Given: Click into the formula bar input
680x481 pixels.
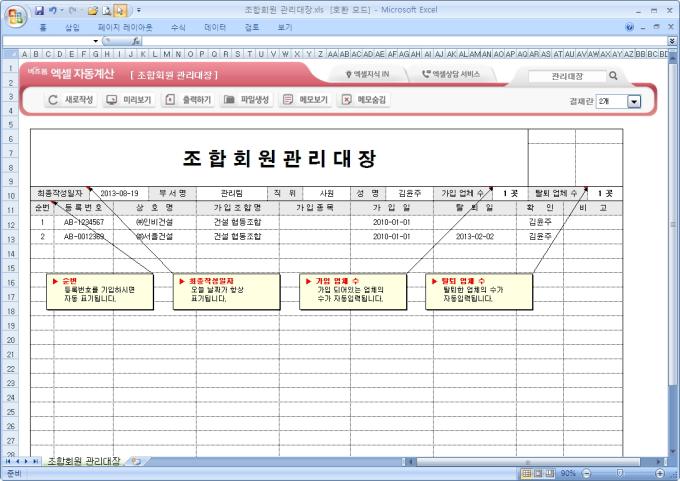Looking at the screenshot, I should tap(405, 41).
